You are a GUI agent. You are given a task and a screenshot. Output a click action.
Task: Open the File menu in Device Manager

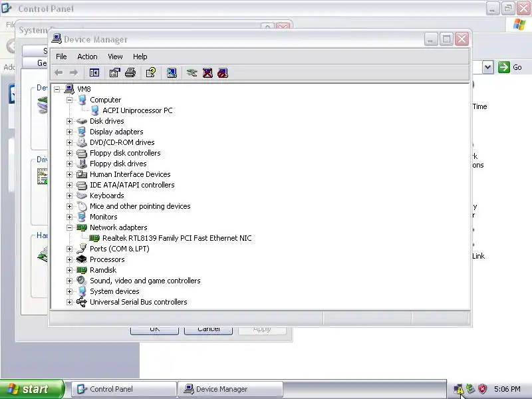61,57
